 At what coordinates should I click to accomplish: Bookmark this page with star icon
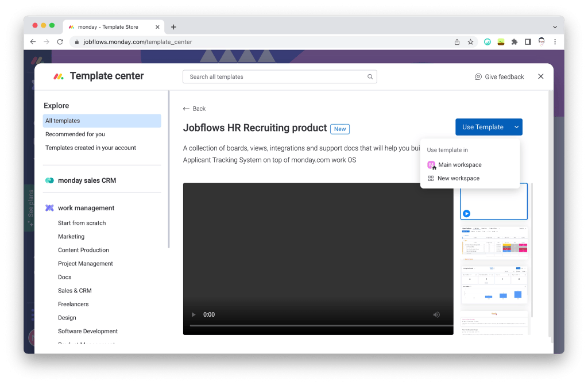coord(470,41)
